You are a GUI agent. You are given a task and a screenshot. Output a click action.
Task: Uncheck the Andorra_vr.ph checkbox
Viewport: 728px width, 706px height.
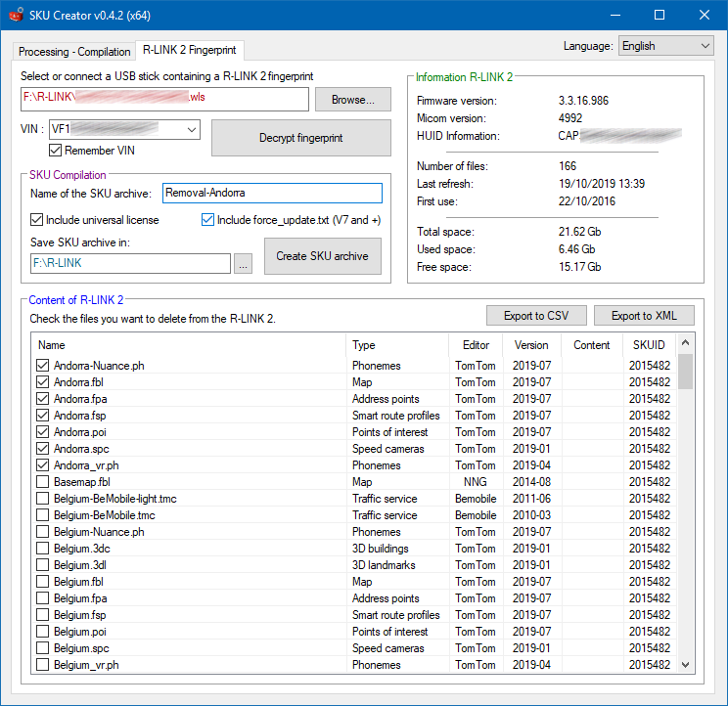coord(43,465)
